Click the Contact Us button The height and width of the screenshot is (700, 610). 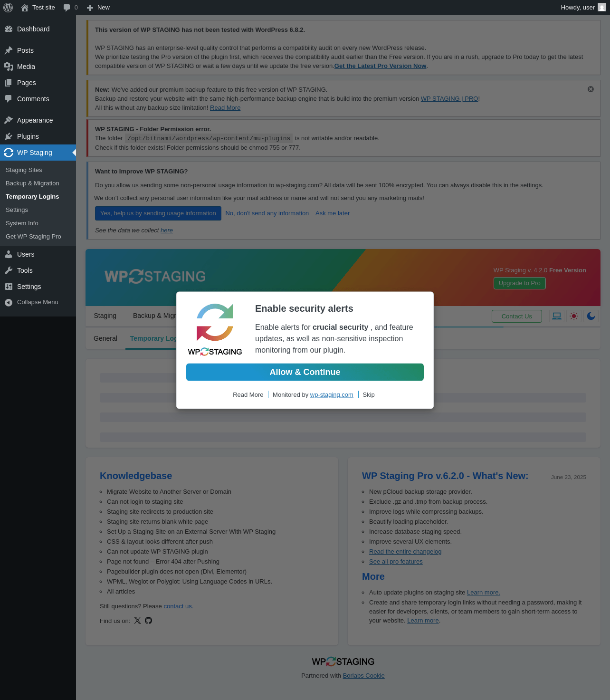click(517, 316)
